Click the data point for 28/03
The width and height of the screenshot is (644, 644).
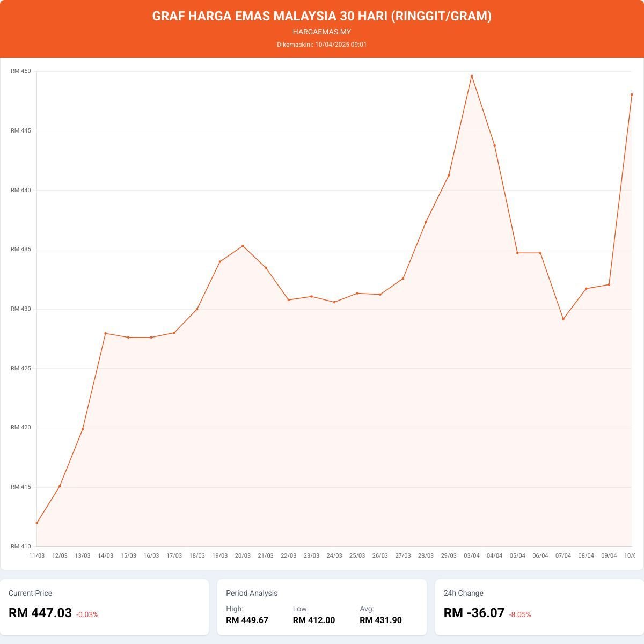426,222
